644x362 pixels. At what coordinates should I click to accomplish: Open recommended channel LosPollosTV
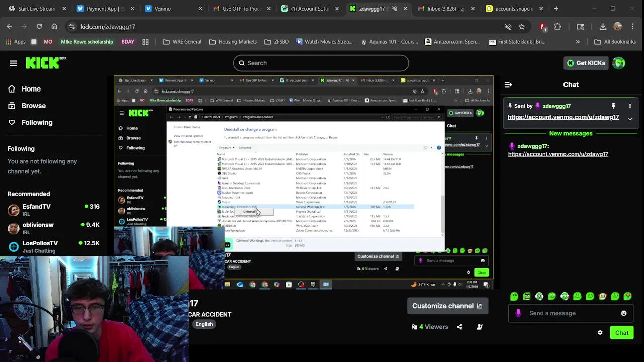click(53, 246)
